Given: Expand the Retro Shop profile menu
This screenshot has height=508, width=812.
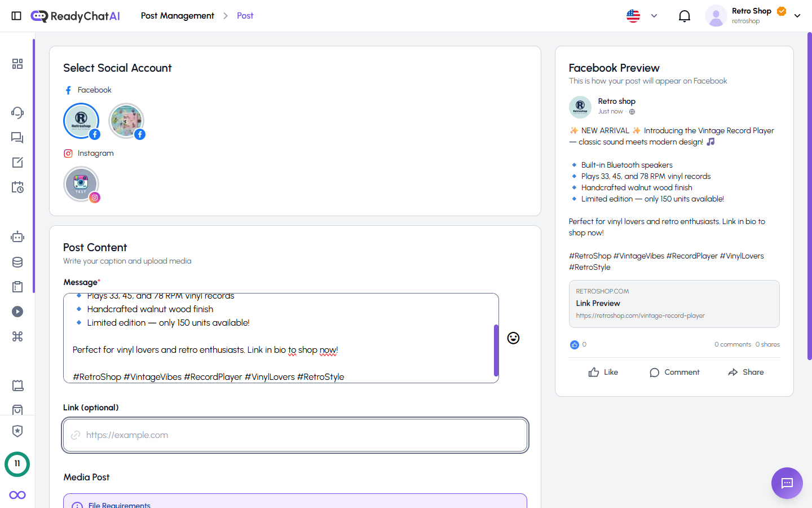Looking at the screenshot, I should pos(797,16).
